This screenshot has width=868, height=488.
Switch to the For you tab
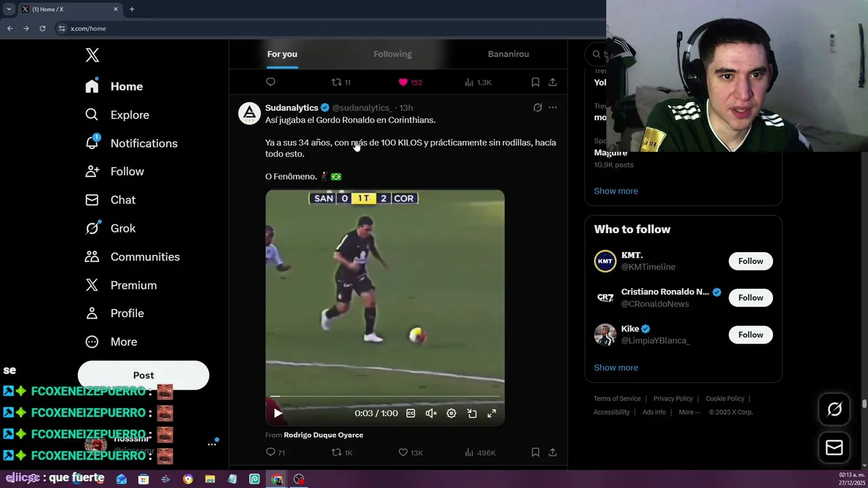(x=282, y=54)
